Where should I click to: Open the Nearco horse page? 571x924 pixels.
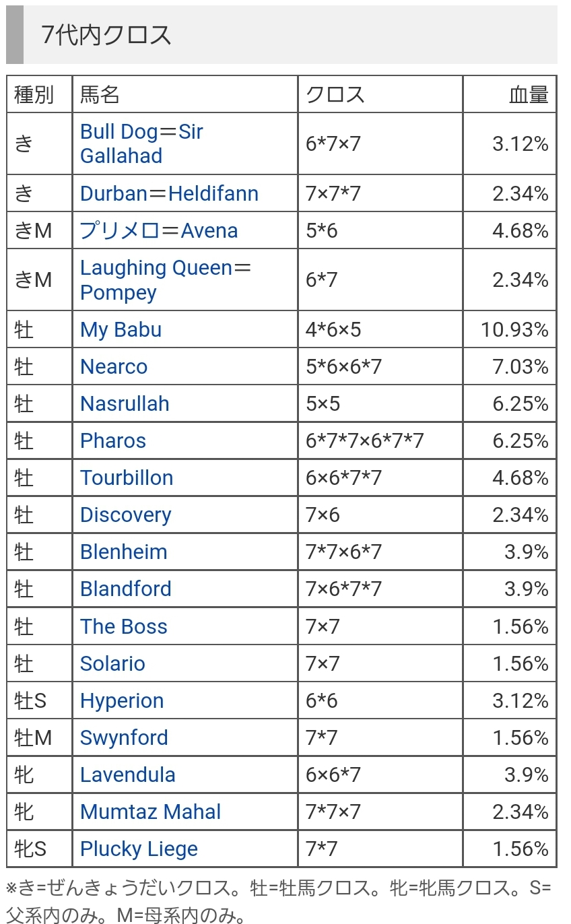point(114,367)
